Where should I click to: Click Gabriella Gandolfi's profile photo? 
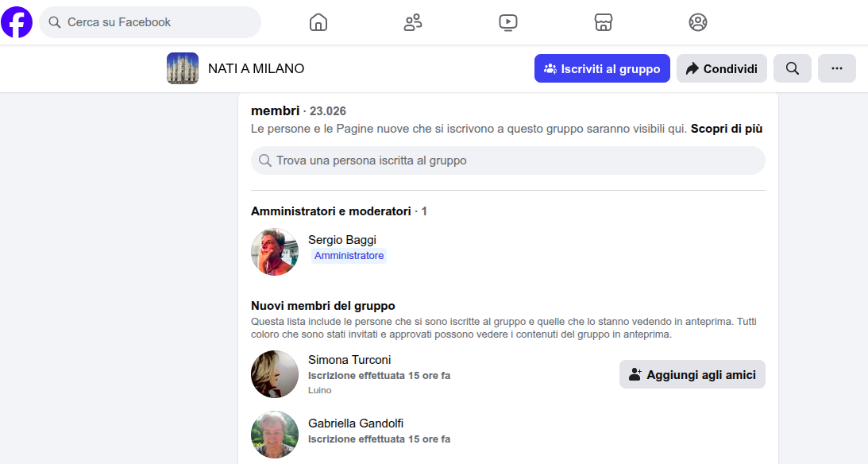pos(275,435)
